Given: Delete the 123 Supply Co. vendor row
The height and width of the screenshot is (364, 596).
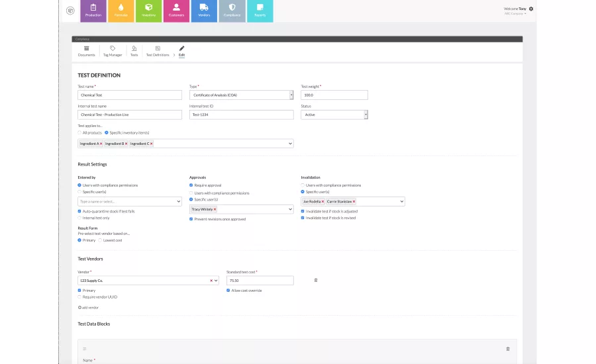Looking at the screenshot, I should click(x=316, y=281).
